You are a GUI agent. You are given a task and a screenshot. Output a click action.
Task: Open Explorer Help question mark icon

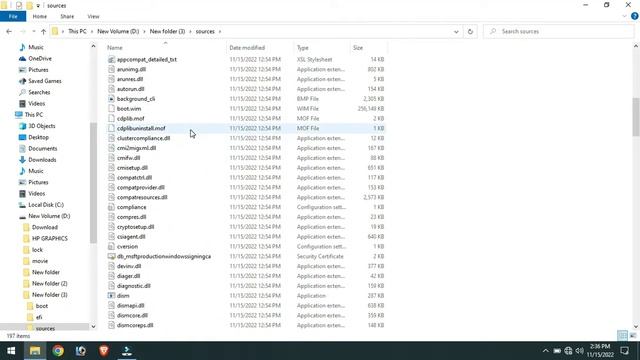pyautogui.click(x=635, y=16)
